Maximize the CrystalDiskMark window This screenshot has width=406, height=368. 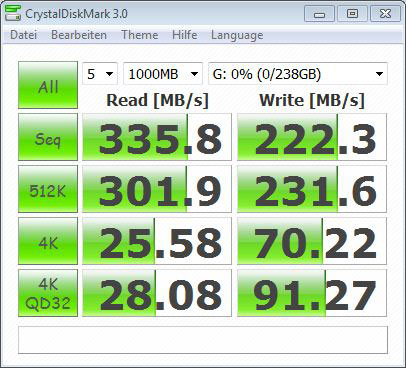point(352,14)
